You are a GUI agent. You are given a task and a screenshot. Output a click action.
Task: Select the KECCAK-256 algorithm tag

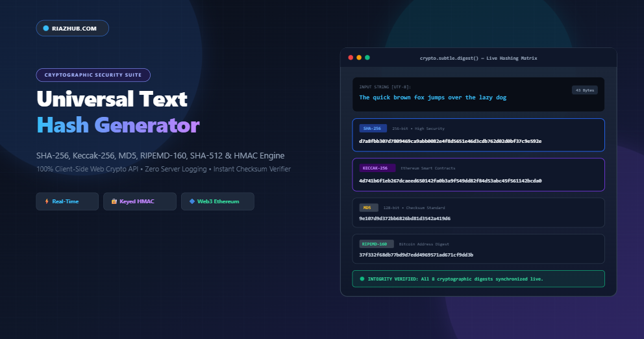377,168
